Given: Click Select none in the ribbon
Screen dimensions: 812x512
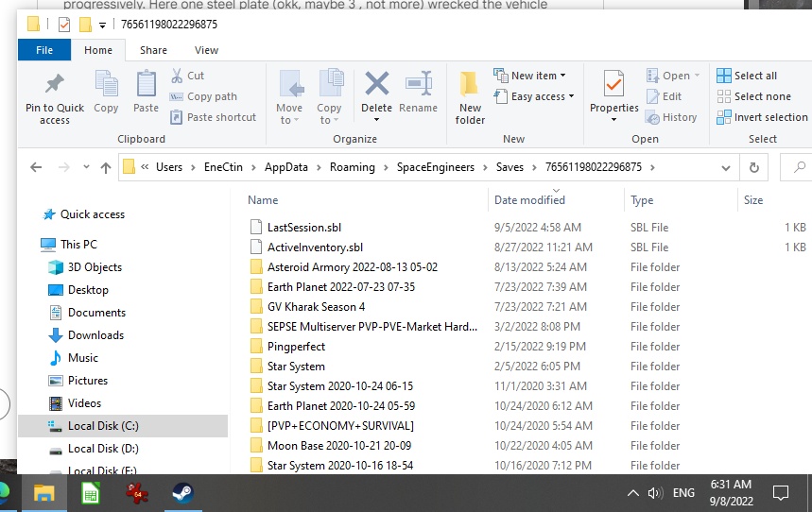Looking at the screenshot, I should [753, 96].
